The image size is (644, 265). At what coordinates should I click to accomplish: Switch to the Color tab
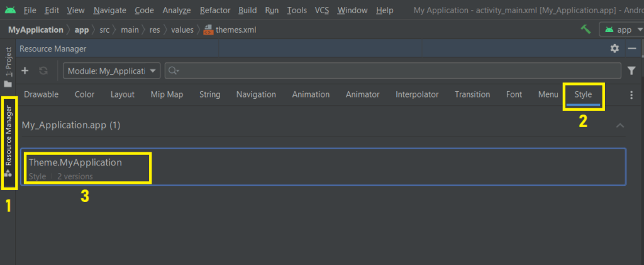[85, 94]
